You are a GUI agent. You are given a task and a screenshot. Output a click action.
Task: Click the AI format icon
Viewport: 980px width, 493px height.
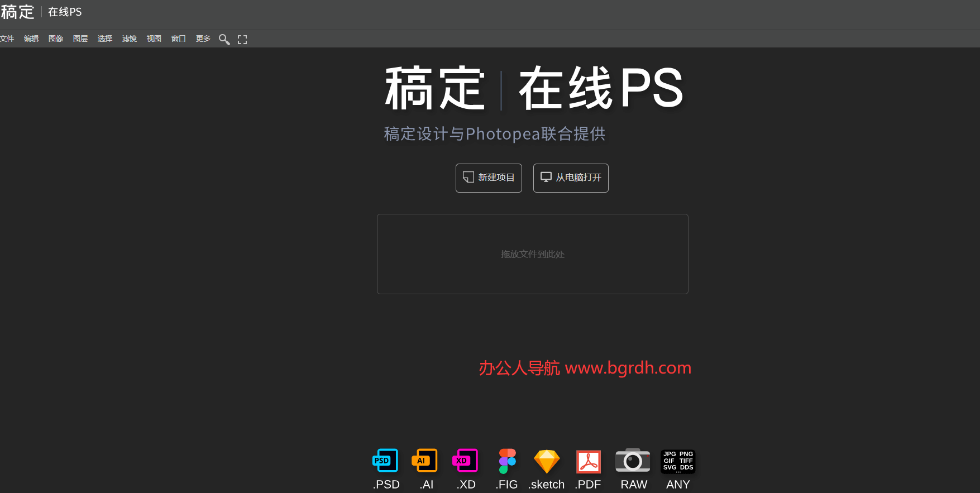click(x=424, y=461)
